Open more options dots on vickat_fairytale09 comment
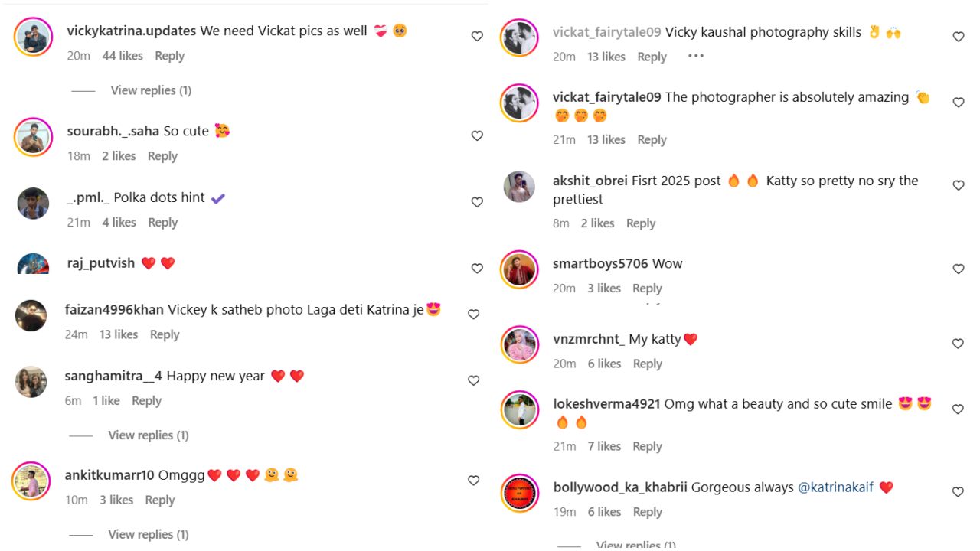Image resolution: width=980 pixels, height=551 pixels. click(695, 56)
